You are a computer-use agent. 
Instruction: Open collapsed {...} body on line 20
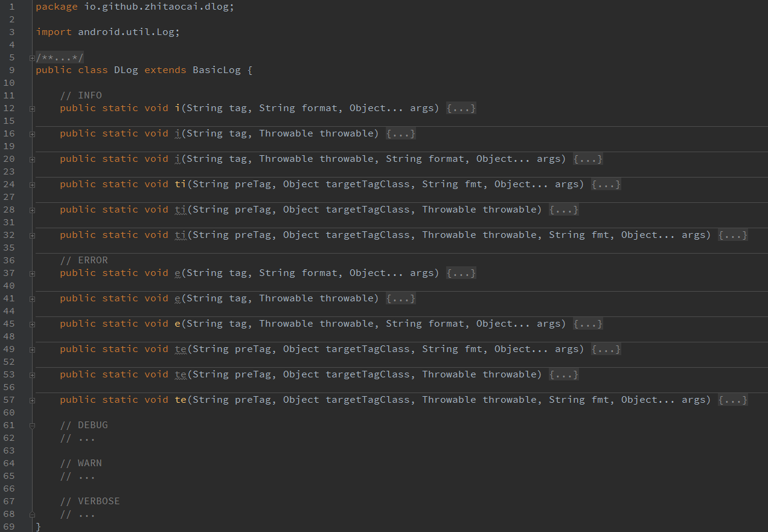coord(588,159)
